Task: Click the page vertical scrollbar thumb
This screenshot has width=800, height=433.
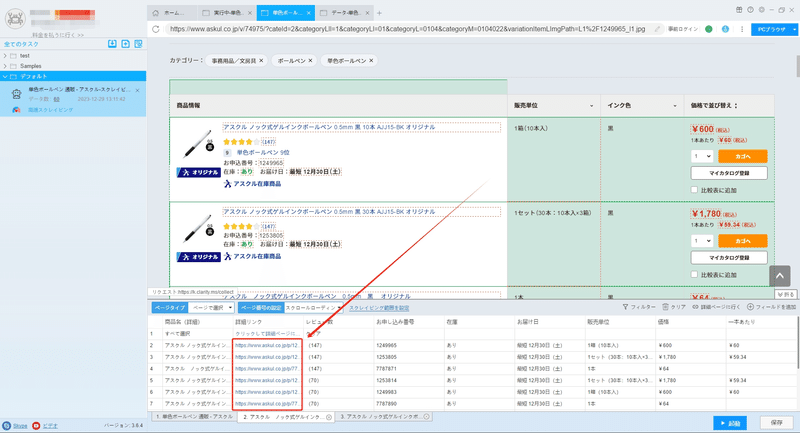Action: point(796,65)
